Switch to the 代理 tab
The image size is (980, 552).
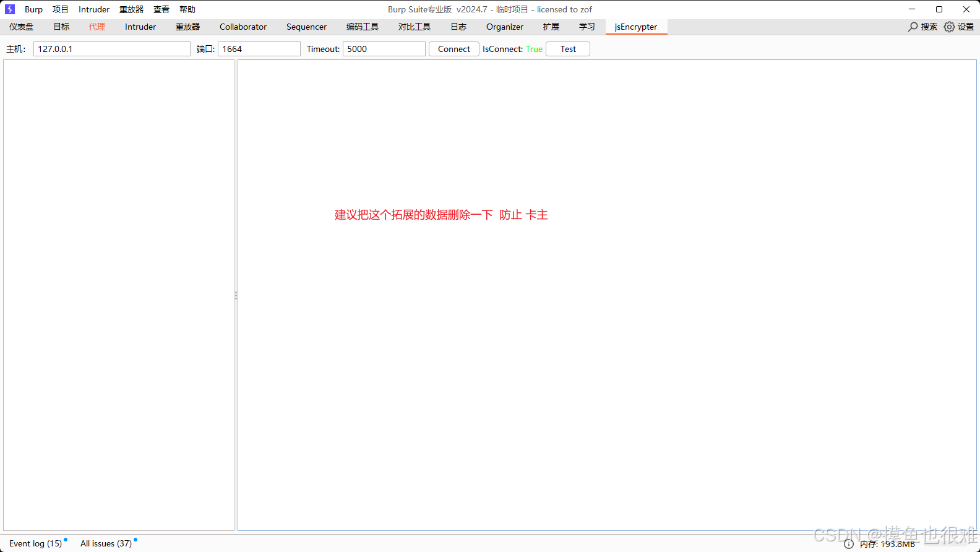pos(97,27)
